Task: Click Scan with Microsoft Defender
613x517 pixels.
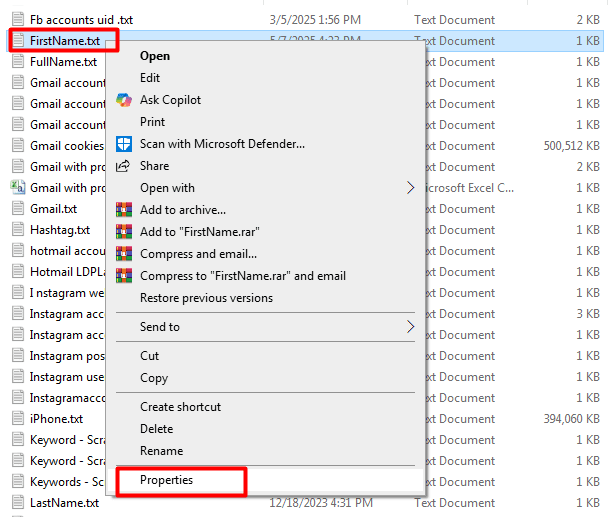Action: pos(222,144)
